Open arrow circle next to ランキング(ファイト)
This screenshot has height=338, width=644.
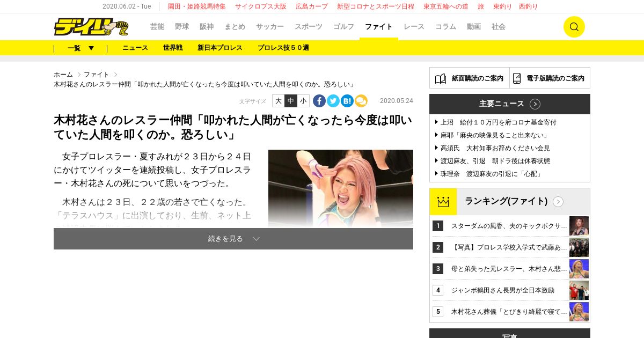coord(558,202)
